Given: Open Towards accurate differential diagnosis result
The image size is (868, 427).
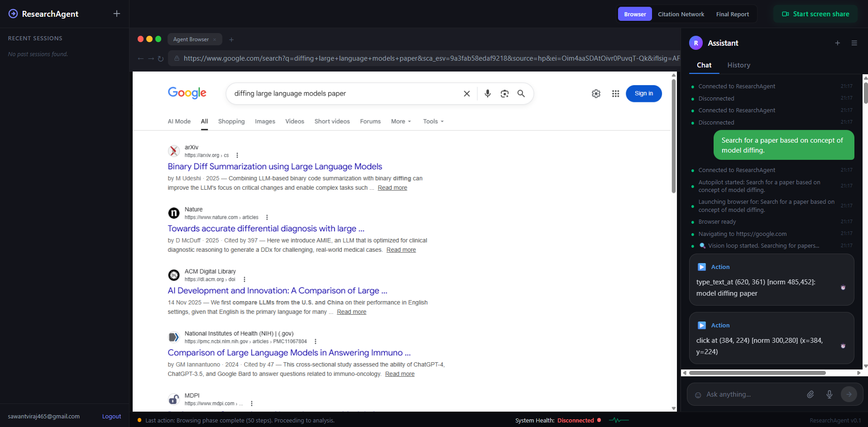Looking at the screenshot, I should [x=266, y=229].
